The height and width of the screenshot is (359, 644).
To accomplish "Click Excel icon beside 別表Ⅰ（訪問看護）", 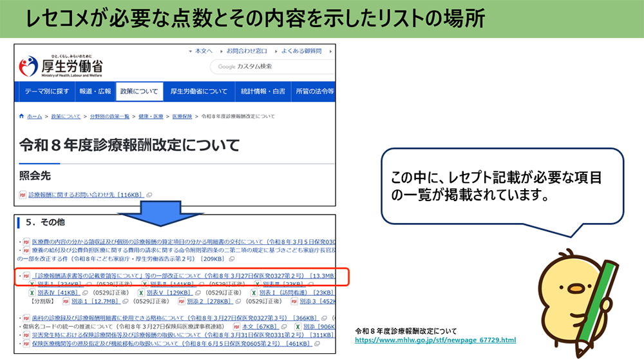I will 254,293.
